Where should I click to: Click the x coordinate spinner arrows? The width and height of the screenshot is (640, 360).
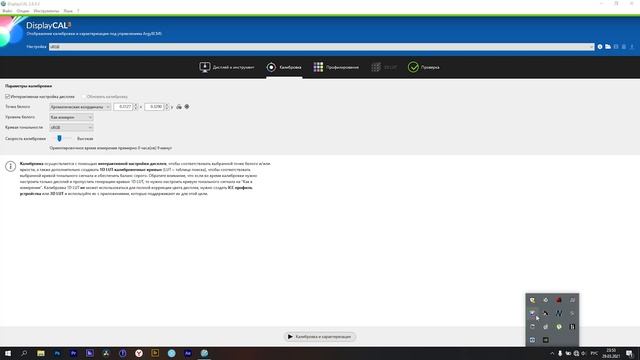pos(136,107)
